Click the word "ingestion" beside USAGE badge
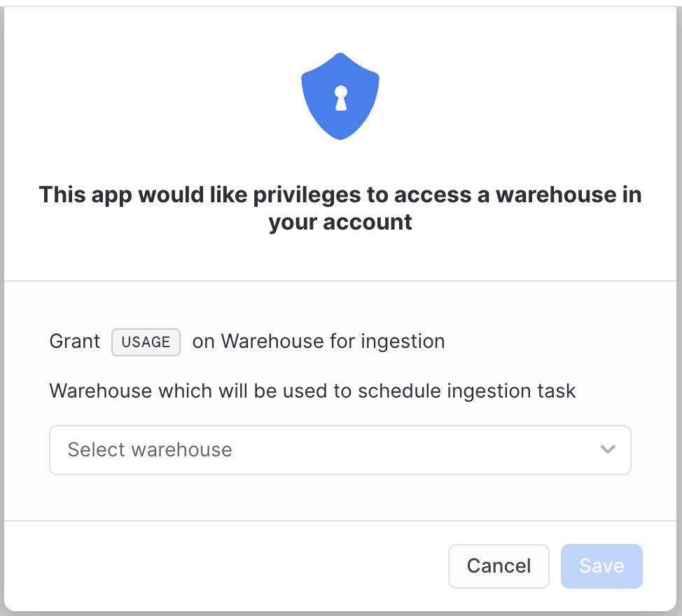This screenshot has width=682, height=616. pos(403,342)
